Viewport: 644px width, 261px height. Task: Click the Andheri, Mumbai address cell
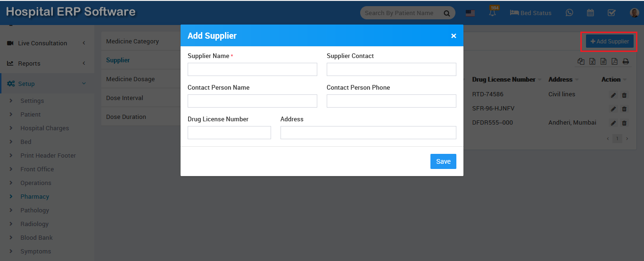(572, 122)
